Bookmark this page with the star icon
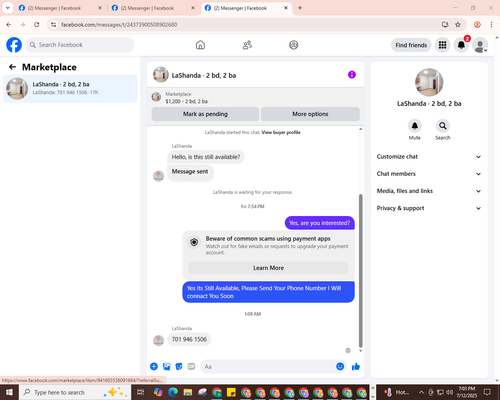Image resolution: width=500 pixels, height=400 pixels. (x=458, y=24)
